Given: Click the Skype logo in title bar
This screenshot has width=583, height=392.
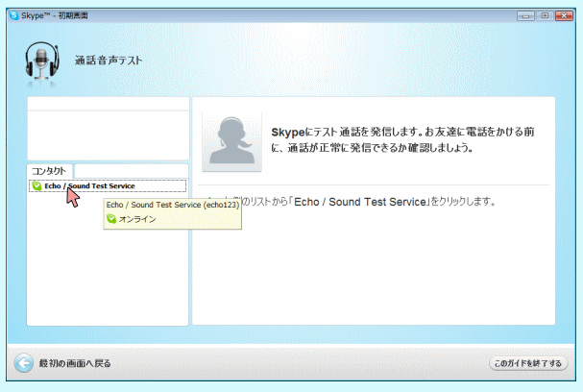Looking at the screenshot, I should [14, 15].
